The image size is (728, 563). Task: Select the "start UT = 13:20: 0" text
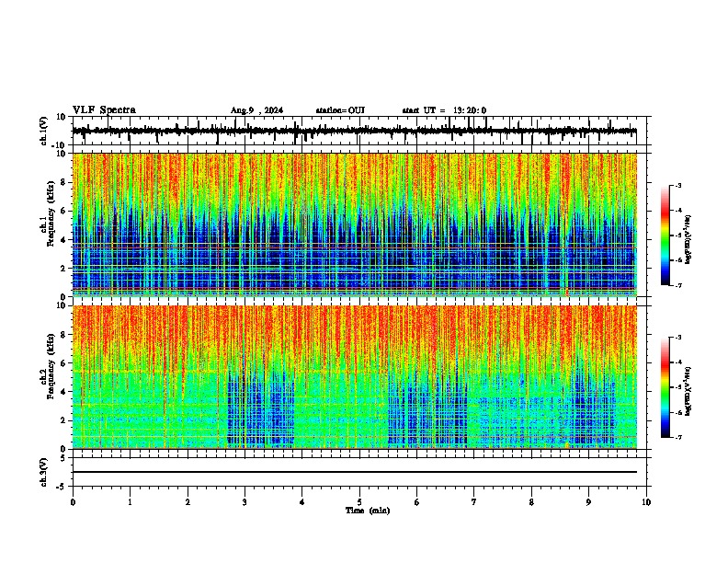444,110
